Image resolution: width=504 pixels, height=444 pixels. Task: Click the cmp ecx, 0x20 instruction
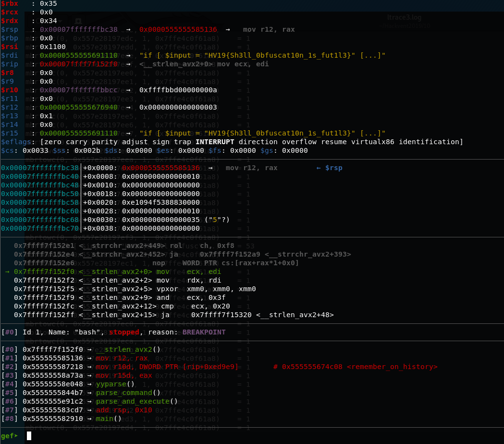click(x=122, y=307)
